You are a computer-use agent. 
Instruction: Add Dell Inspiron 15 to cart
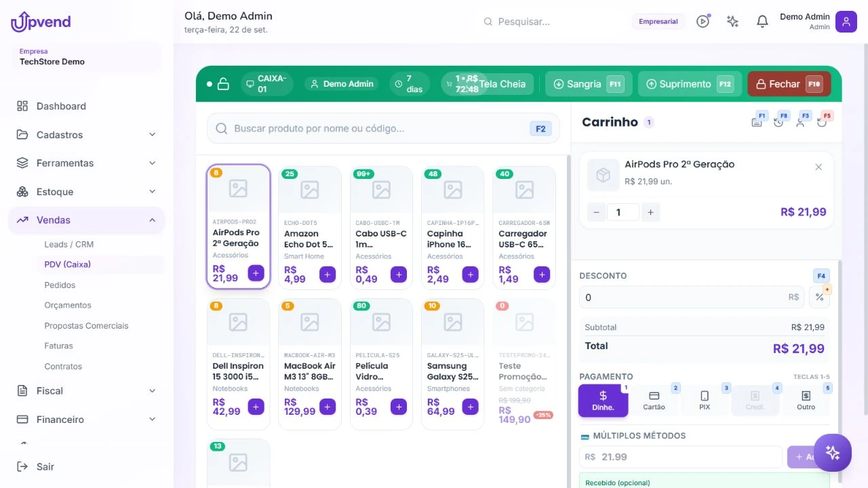coord(256,407)
